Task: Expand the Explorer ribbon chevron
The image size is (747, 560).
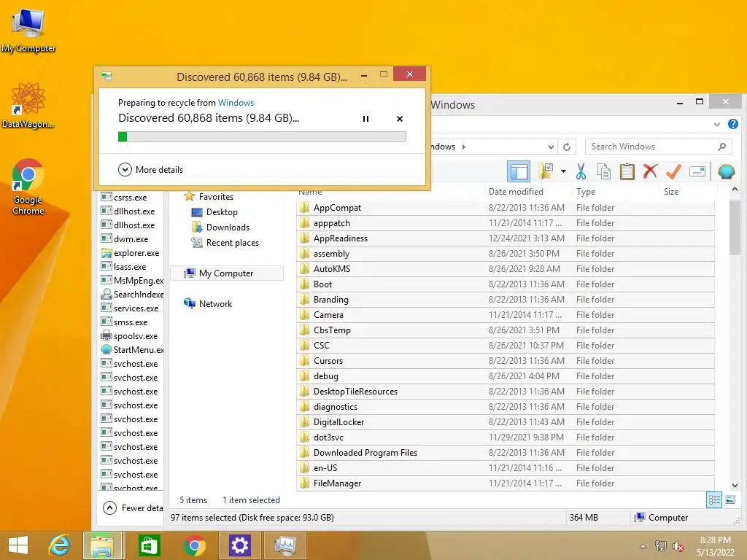Action: (x=716, y=124)
